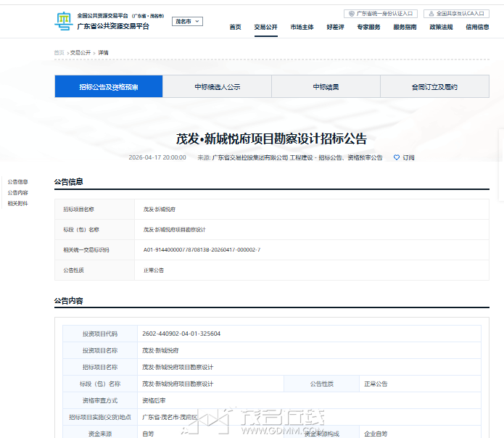Image resolution: width=504 pixels, height=438 pixels.
Task: Jump to 相关附件 in side anchor list
Action: pos(17,204)
